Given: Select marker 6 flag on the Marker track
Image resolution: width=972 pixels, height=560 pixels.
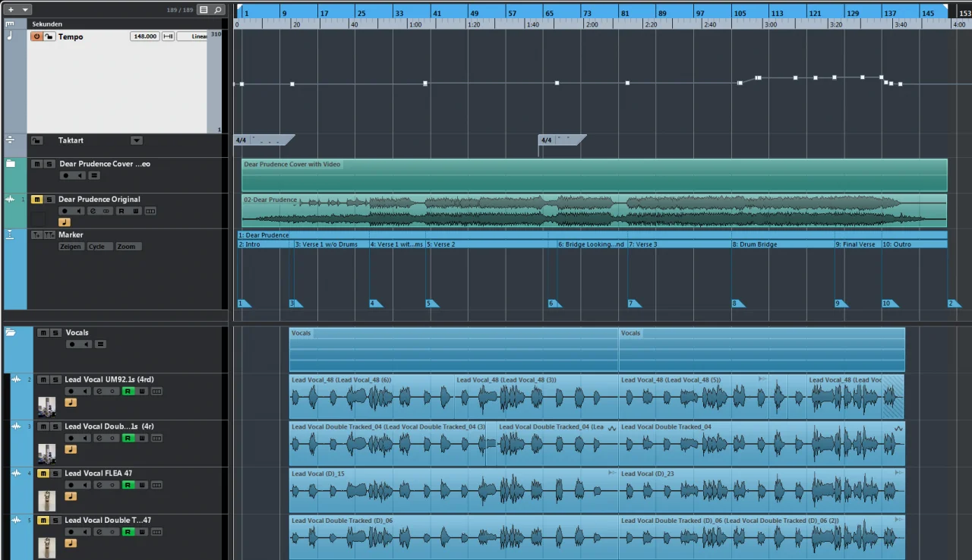Looking at the screenshot, I should tap(553, 304).
